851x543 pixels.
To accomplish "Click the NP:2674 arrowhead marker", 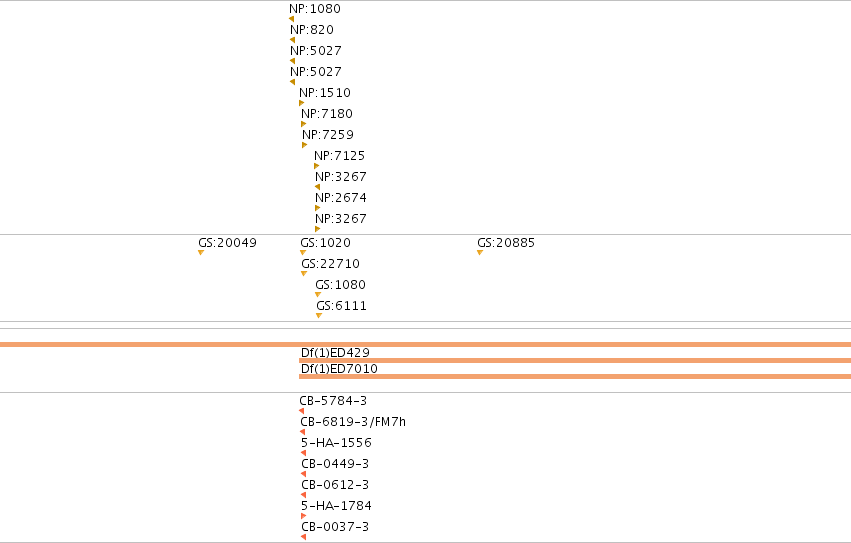I will pos(318,208).
